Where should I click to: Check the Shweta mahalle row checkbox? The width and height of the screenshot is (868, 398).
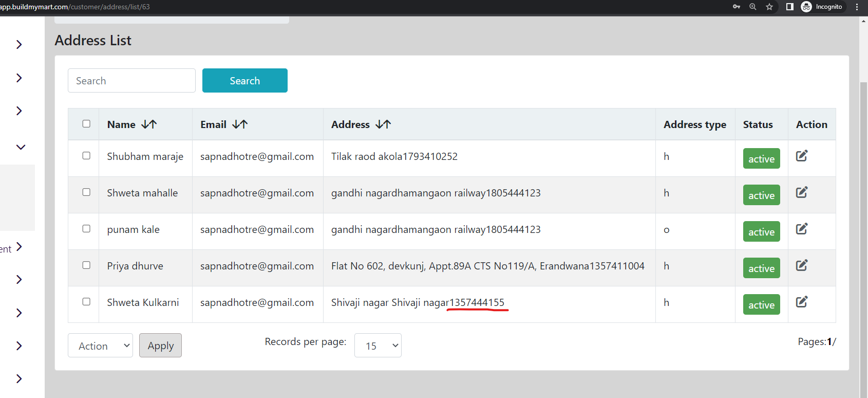(86, 192)
